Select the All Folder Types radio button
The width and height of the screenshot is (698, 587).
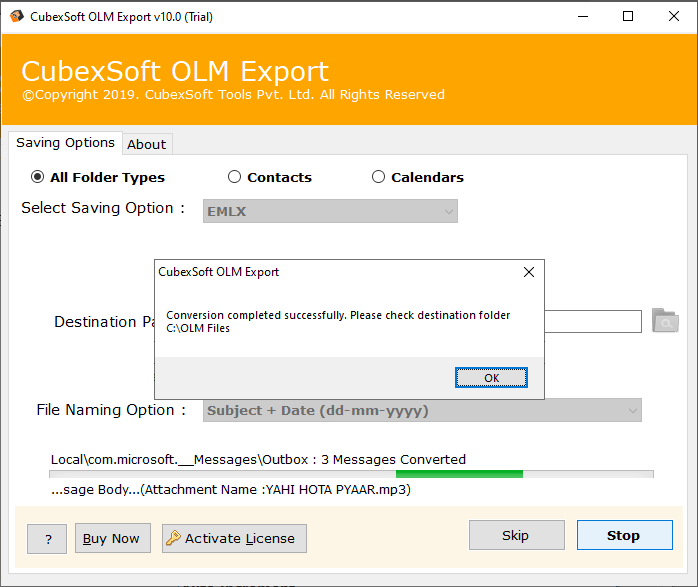tap(37, 177)
